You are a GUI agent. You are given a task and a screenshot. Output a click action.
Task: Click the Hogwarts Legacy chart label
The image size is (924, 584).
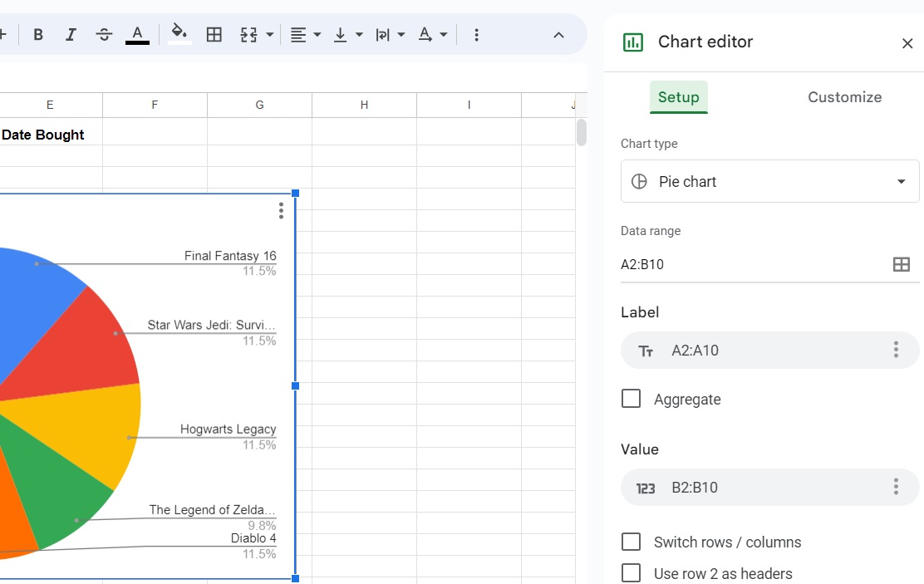coord(228,429)
